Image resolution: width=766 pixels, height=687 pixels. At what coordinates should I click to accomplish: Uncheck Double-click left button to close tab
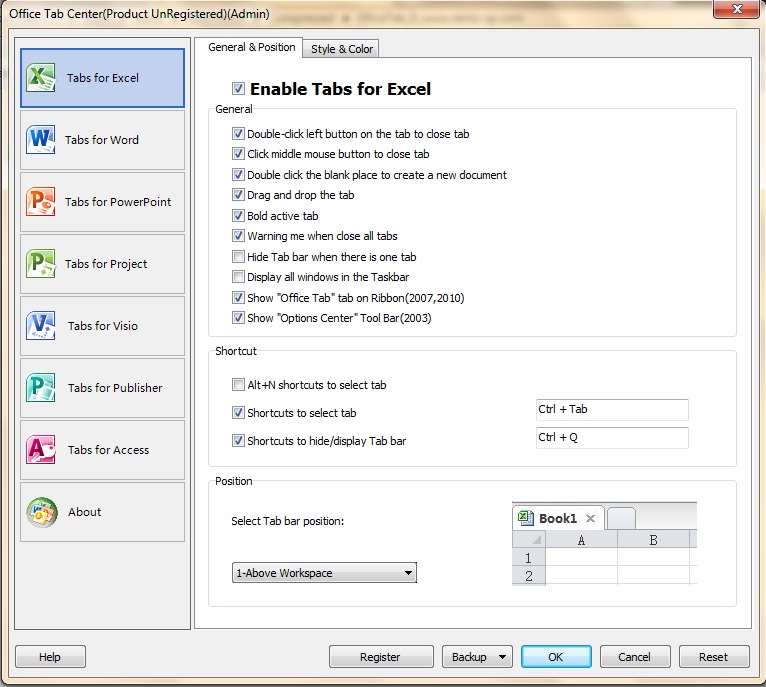click(238, 133)
